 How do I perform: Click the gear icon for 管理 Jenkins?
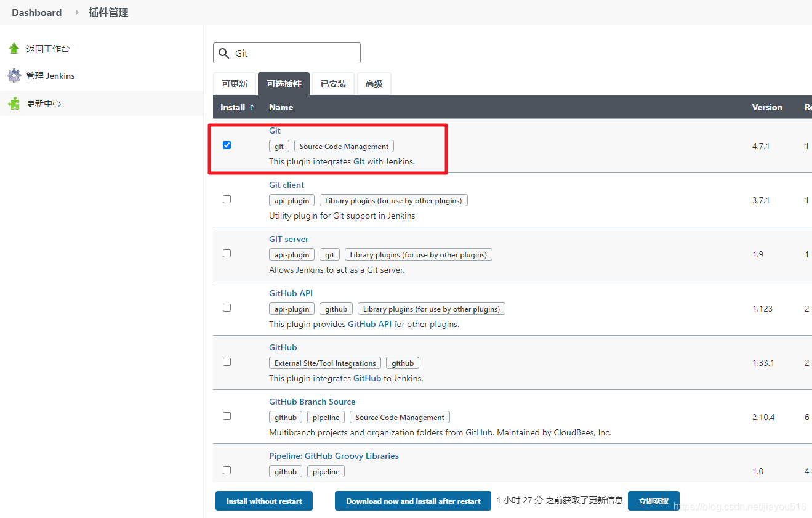coord(14,76)
